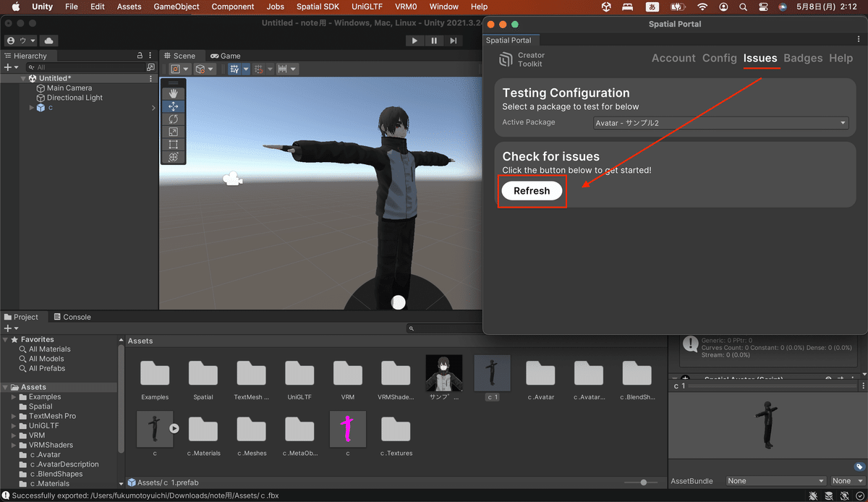
Task: Click the Unity cloud services icon
Action: click(48, 41)
